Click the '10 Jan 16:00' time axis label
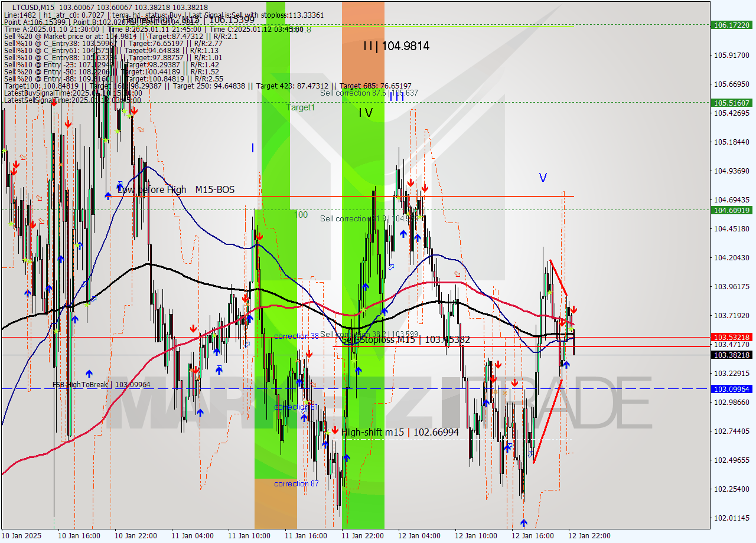Image resolution: width=756 pixels, height=543 pixels. (x=79, y=535)
